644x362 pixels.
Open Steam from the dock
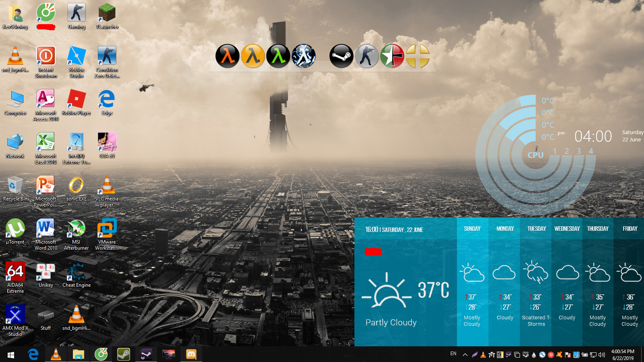pos(342,56)
